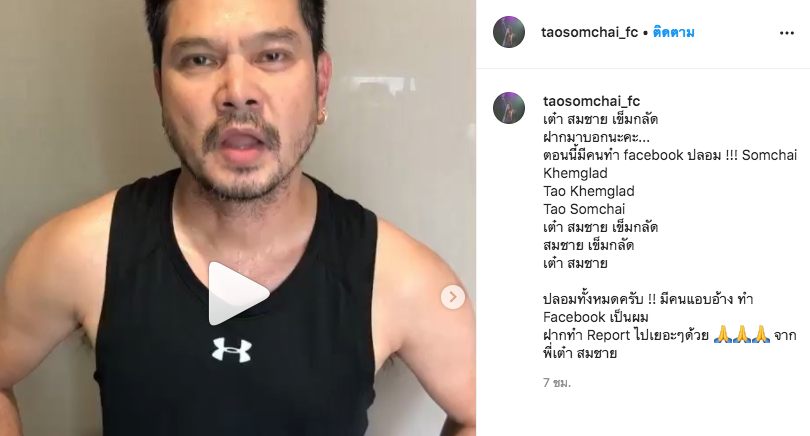Play the video post
Viewport: 810px width, 436px height.
238,293
